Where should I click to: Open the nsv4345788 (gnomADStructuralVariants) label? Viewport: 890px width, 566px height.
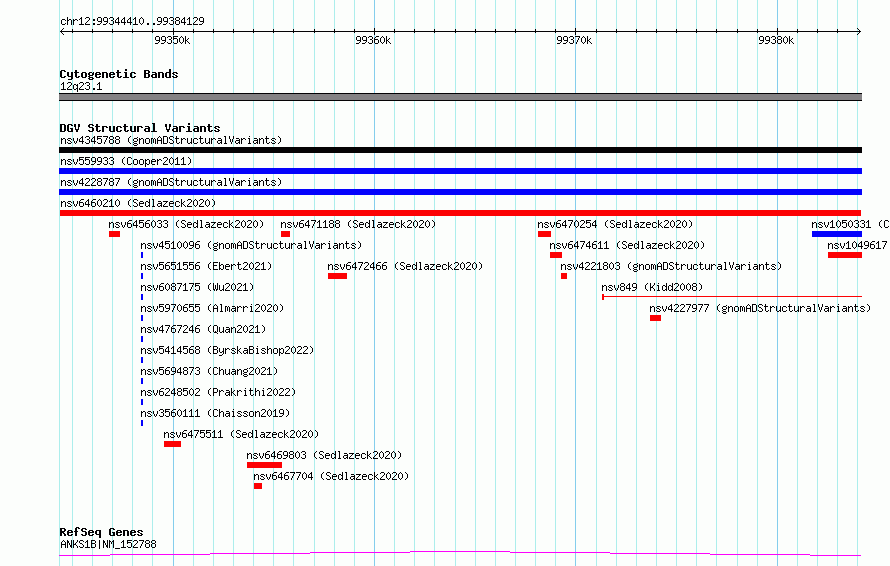coord(171,140)
